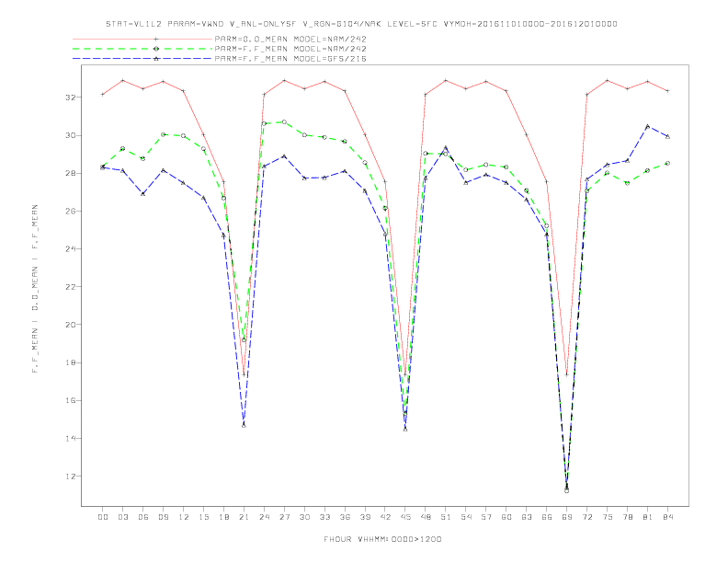This screenshot has width=728, height=563.
Task: Click y-axis tick label 22
Action: click(x=71, y=287)
